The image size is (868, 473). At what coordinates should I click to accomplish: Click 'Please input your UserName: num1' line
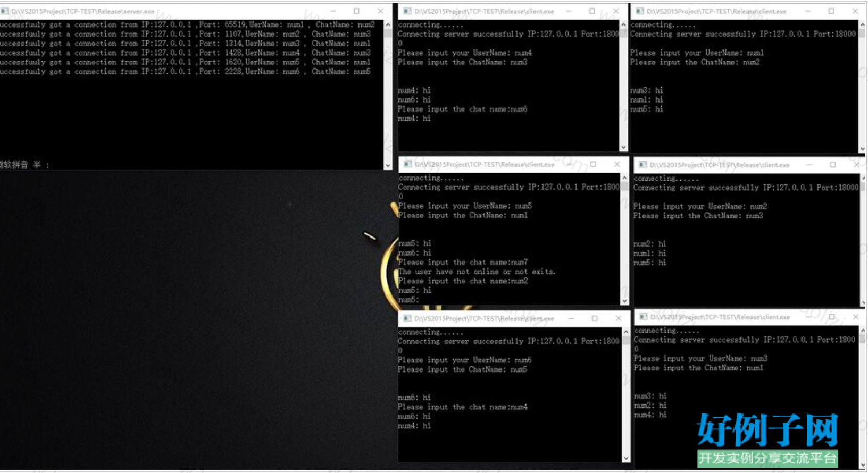[697, 53]
